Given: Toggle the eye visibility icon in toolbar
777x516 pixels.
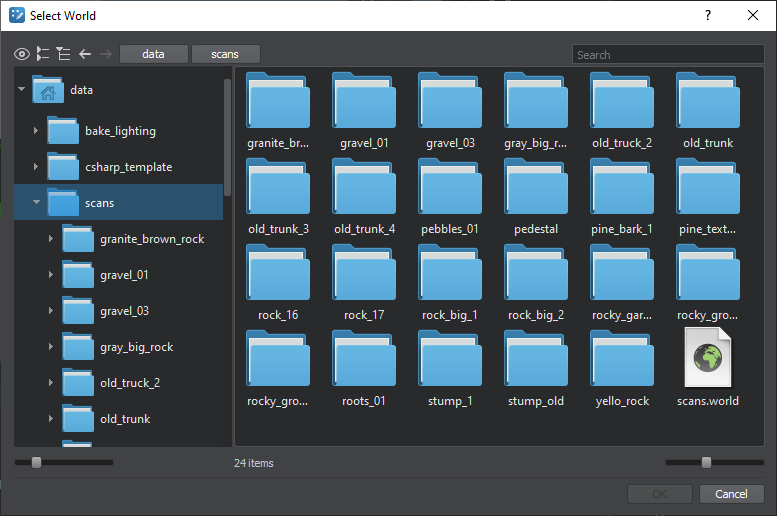Looking at the screenshot, I should pyautogui.click(x=22, y=54).
